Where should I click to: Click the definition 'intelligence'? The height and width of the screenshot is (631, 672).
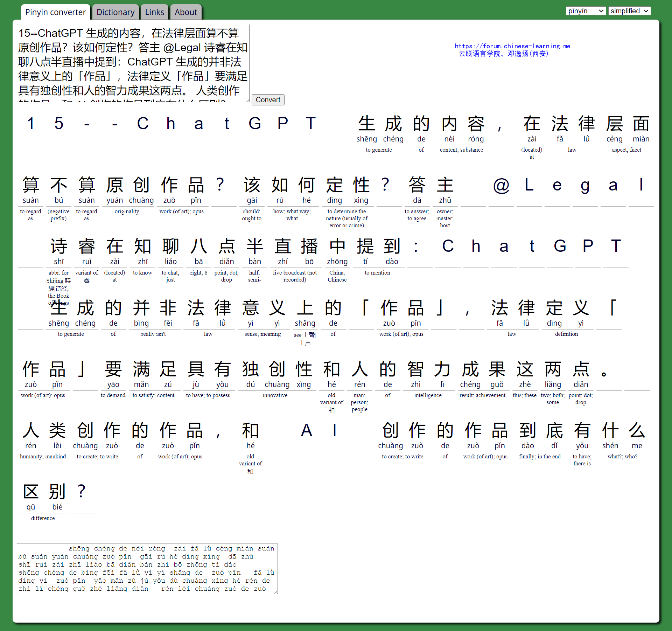428,395
